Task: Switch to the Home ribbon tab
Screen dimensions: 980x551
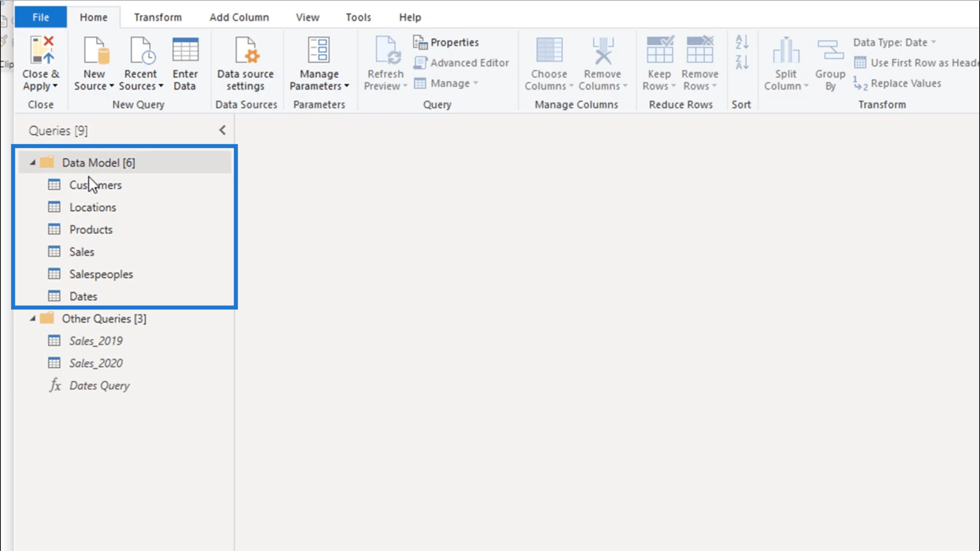Action: point(93,17)
